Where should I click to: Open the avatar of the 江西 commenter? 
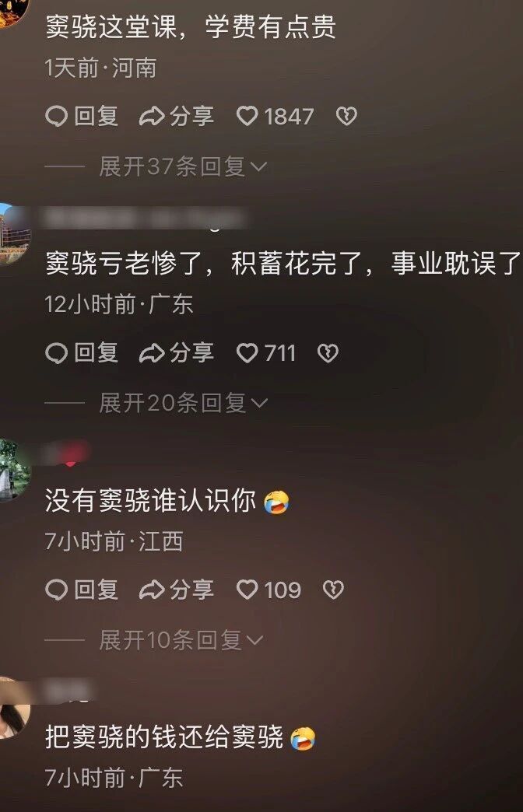point(15,471)
